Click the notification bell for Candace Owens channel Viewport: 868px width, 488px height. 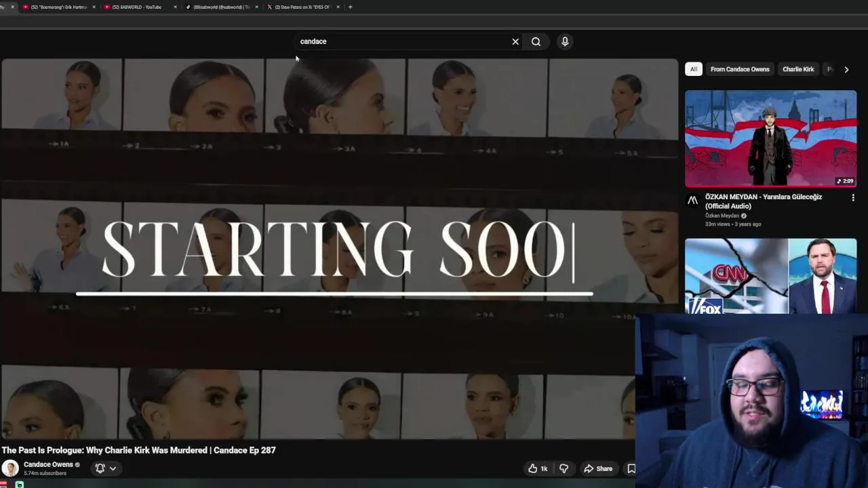pyautogui.click(x=100, y=468)
